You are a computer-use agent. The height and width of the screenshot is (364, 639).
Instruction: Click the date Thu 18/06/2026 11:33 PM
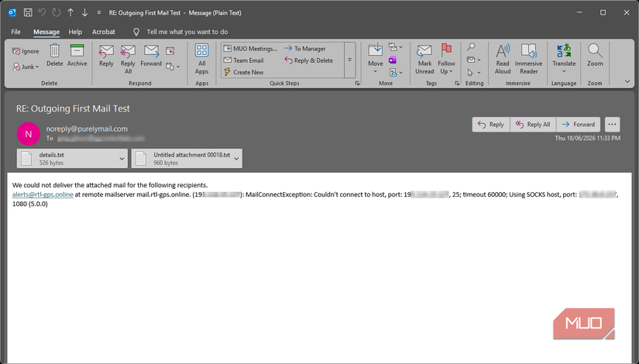(588, 138)
